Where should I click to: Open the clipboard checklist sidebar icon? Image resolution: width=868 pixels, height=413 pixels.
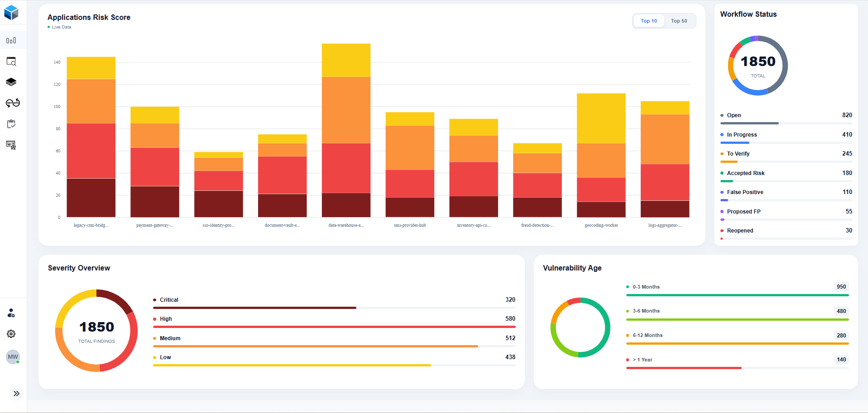point(11,124)
